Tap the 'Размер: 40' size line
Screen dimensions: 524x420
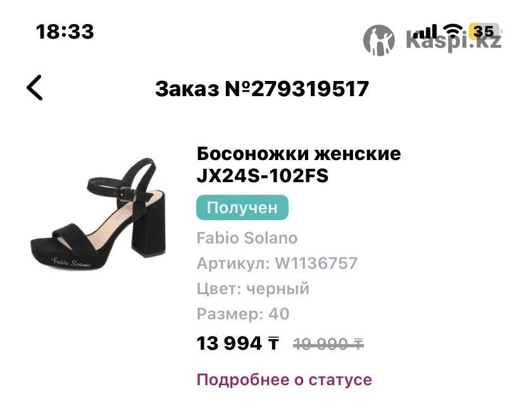point(243,314)
